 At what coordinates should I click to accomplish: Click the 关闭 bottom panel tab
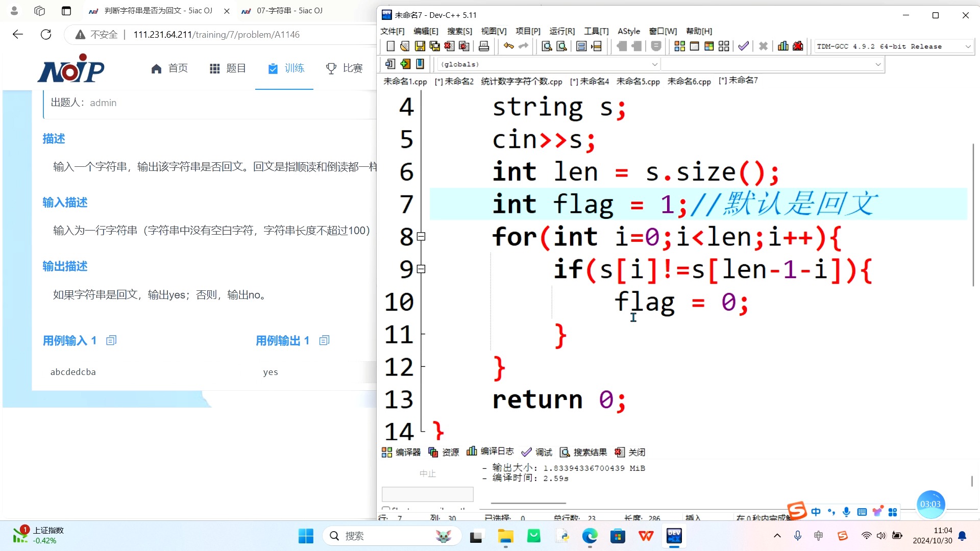coord(630,452)
